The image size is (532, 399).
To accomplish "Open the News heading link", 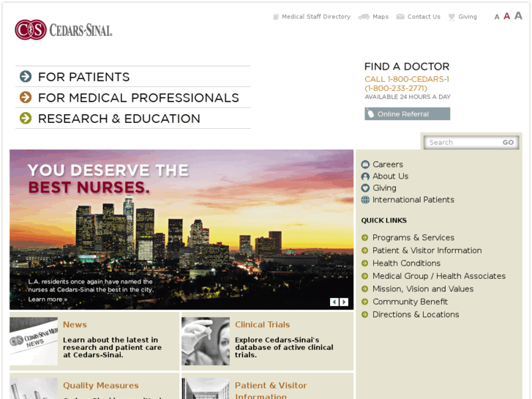I will (x=75, y=324).
